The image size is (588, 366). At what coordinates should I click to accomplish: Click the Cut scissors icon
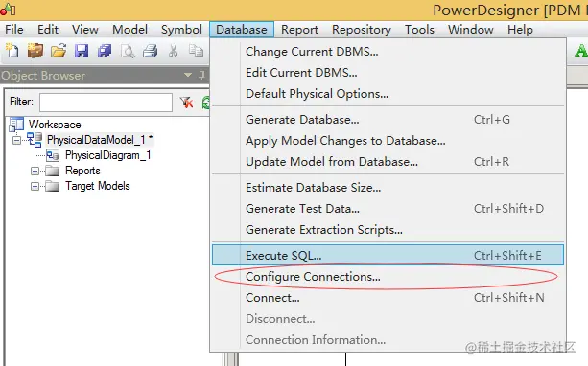point(173,51)
